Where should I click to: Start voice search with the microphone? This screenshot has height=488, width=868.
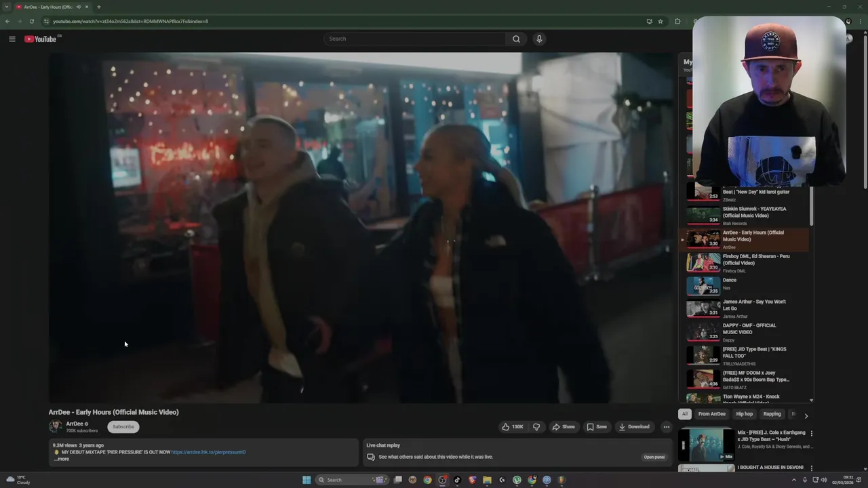[x=539, y=39]
